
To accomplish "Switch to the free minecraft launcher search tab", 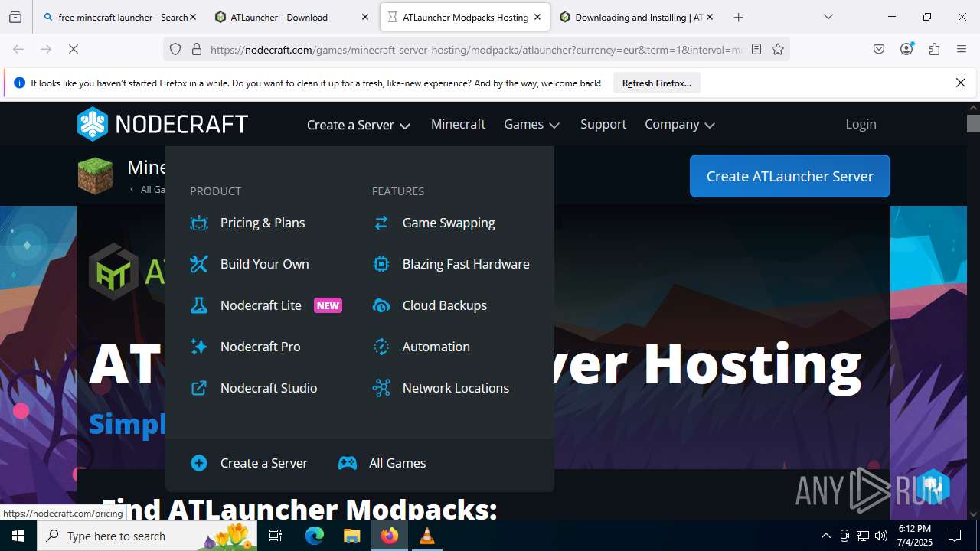I will click(x=119, y=17).
